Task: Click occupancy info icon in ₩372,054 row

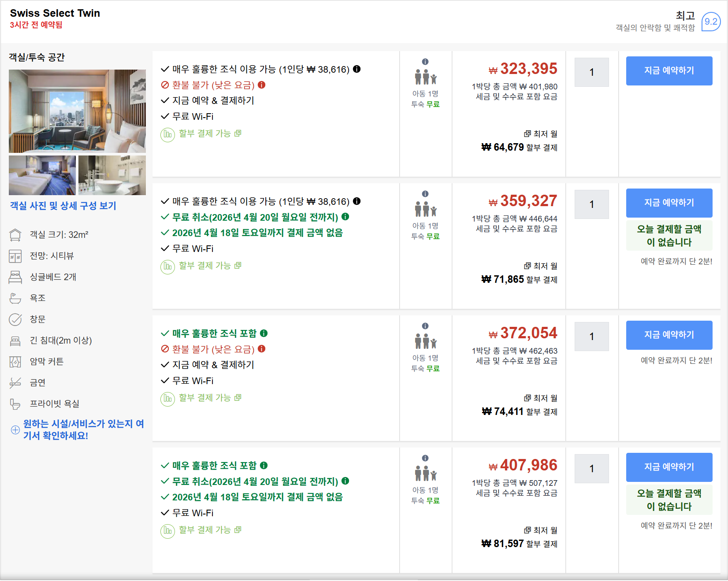Action: (425, 326)
